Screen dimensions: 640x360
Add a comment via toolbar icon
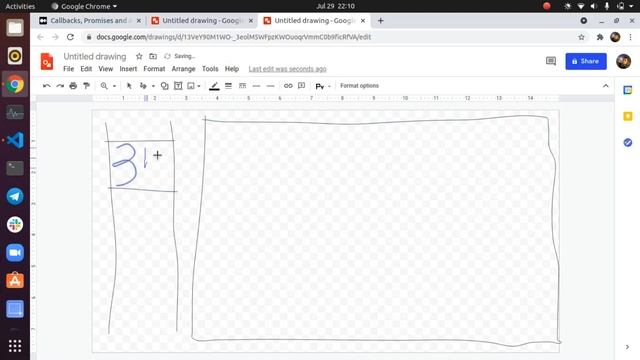point(302,86)
